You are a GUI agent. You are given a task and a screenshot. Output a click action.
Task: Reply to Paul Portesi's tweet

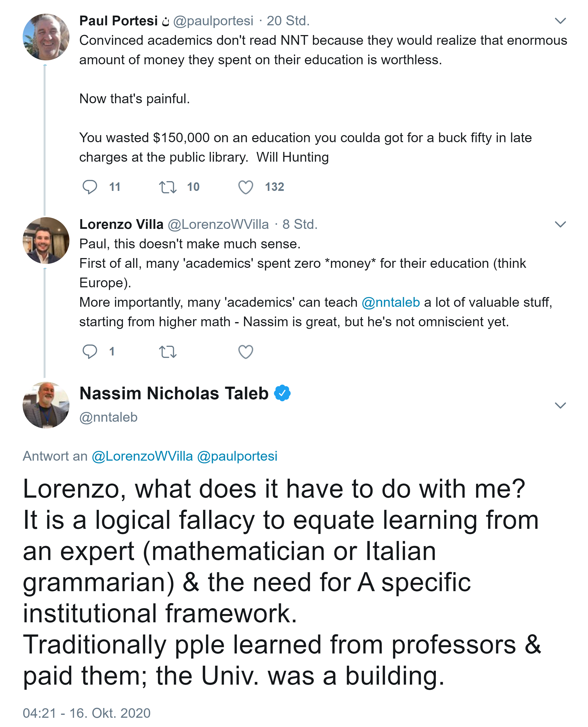90,187
